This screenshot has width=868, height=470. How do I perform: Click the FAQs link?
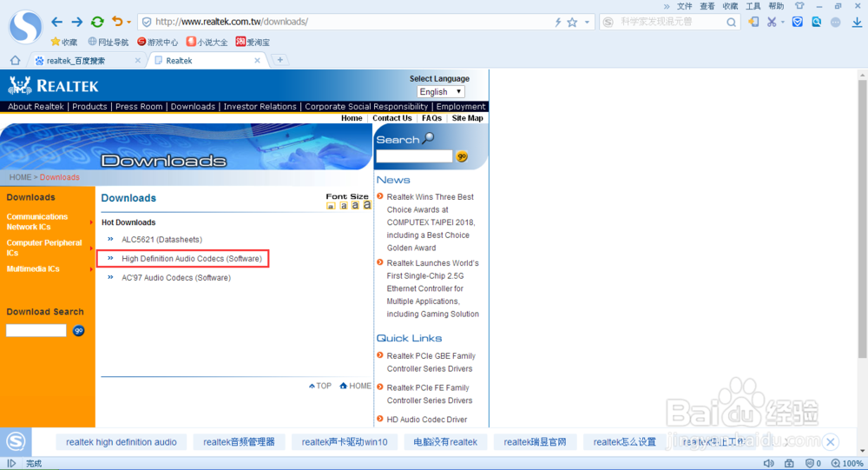(x=431, y=118)
